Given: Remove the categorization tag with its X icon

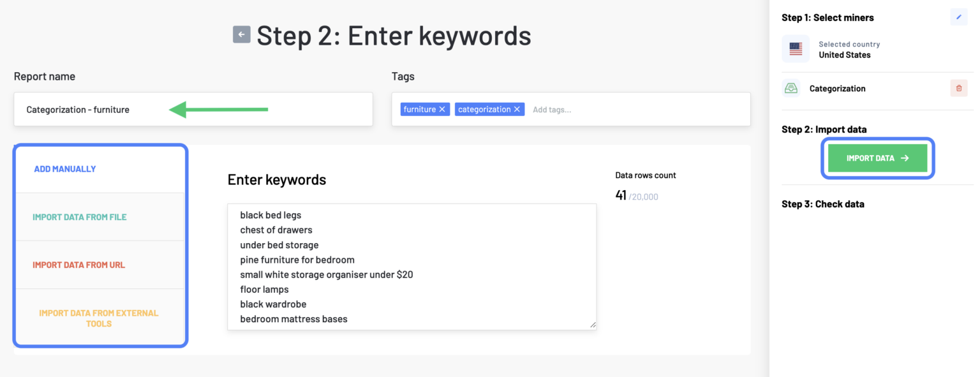Looking at the screenshot, I should pyautogui.click(x=517, y=109).
